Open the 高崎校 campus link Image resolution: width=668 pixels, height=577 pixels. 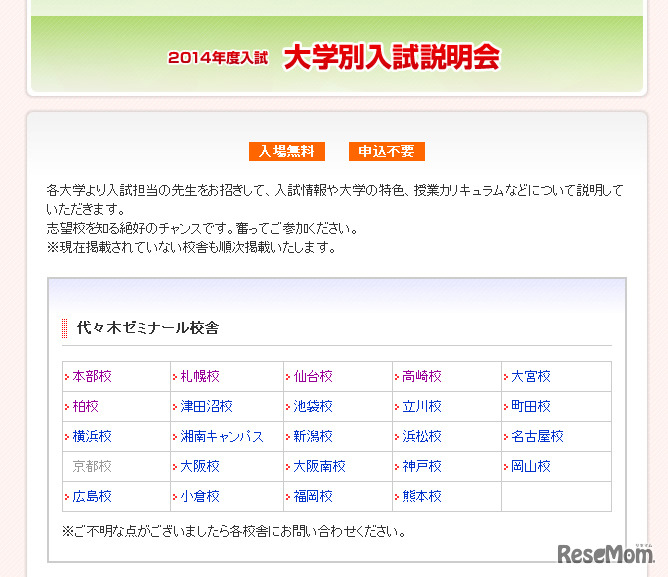pyautogui.click(x=422, y=376)
